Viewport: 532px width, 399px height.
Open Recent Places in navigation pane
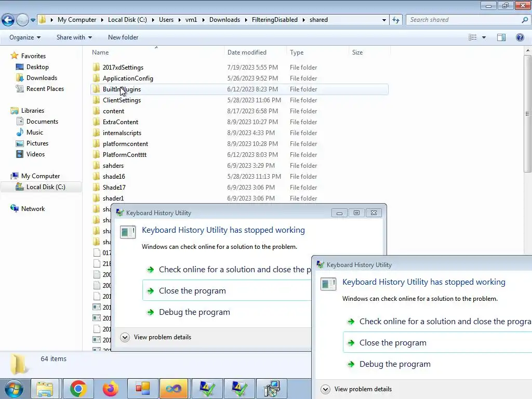coord(45,88)
